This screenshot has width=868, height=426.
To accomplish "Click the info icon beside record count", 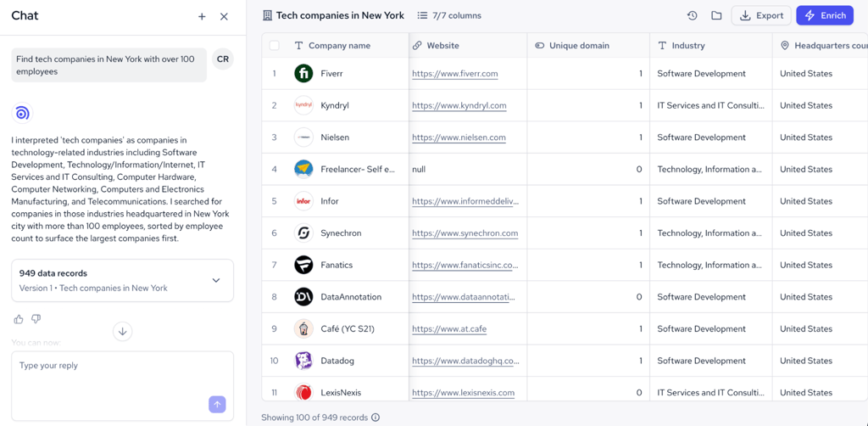I will point(376,418).
